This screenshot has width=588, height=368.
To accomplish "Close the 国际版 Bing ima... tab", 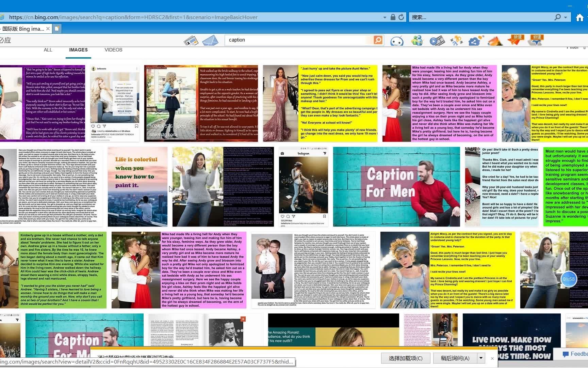I will click(x=48, y=29).
